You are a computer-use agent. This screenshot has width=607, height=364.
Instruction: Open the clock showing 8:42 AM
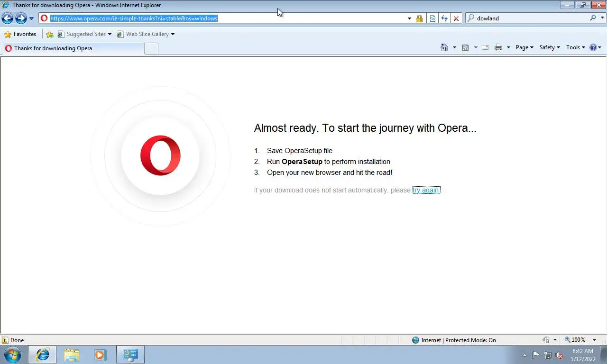[583, 355]
